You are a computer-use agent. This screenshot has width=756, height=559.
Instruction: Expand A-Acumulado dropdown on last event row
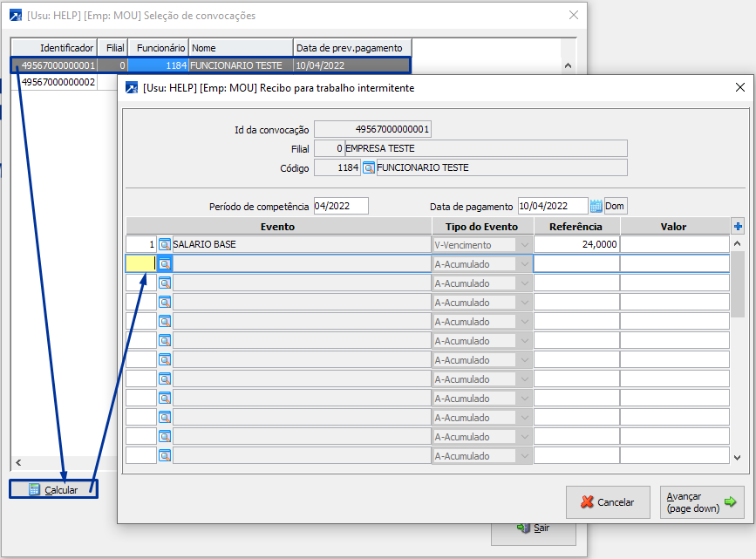[x=525, y=456]
